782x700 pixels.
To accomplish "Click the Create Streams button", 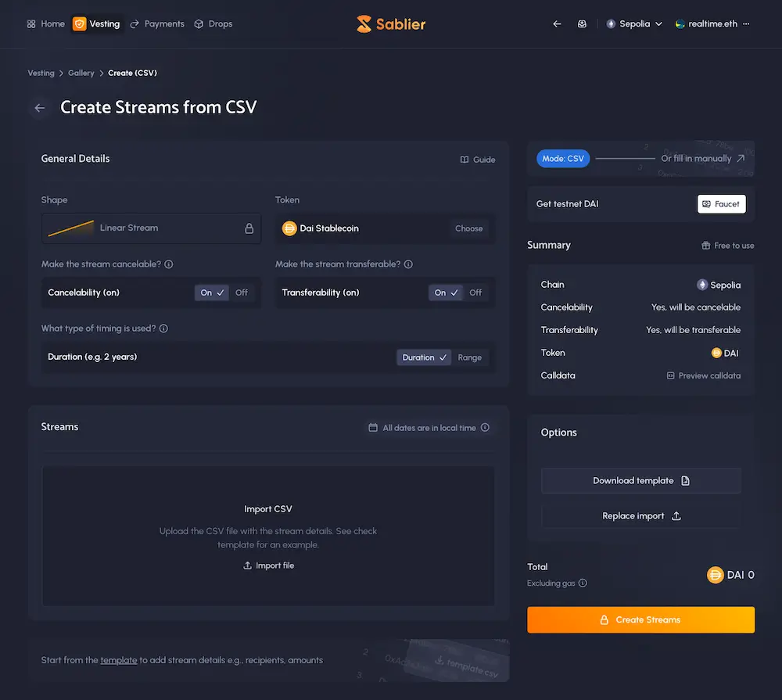I will click(640, 619).
